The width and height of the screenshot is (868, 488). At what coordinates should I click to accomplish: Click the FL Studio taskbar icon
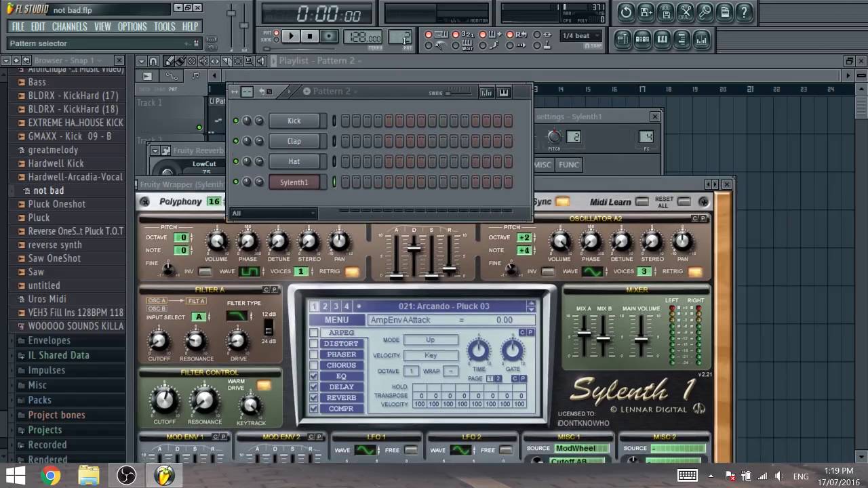coord(164,476)
